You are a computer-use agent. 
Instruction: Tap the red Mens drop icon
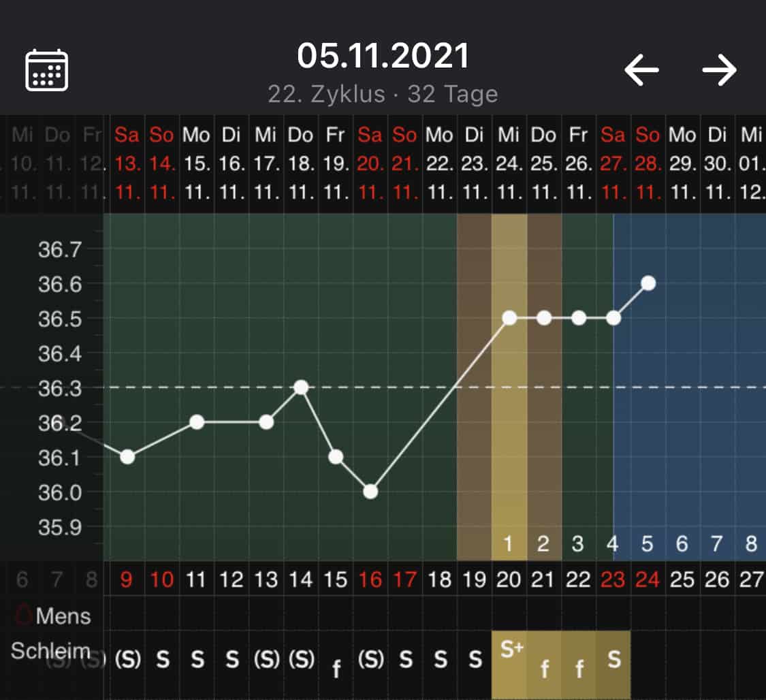(x=24, y=616)
